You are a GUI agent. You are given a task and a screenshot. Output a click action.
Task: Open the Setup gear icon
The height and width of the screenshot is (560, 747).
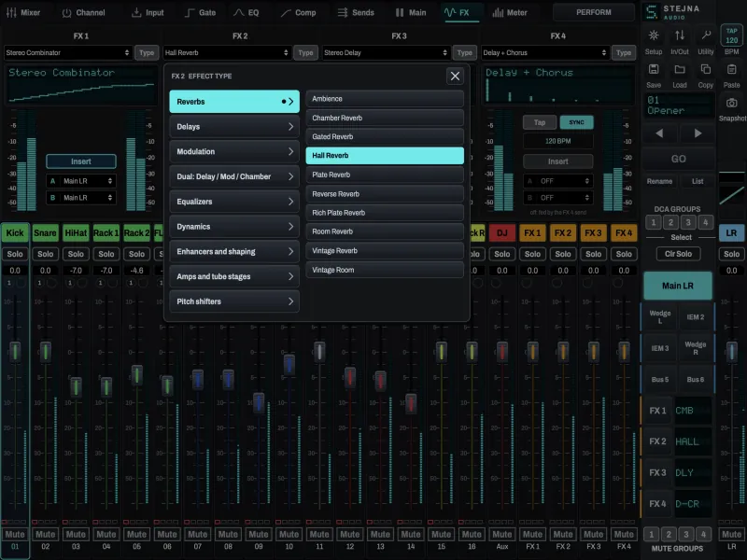(653, 35)
